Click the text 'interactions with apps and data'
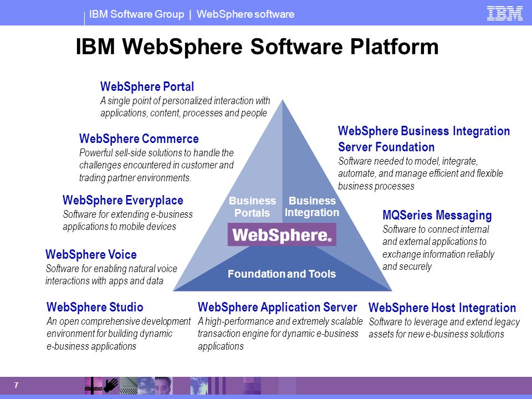 104,281
